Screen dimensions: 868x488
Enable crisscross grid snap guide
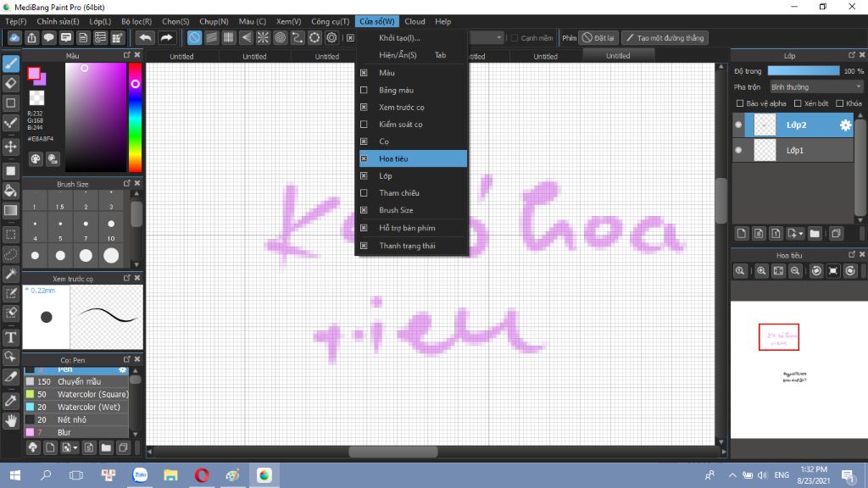click(229, 37)
